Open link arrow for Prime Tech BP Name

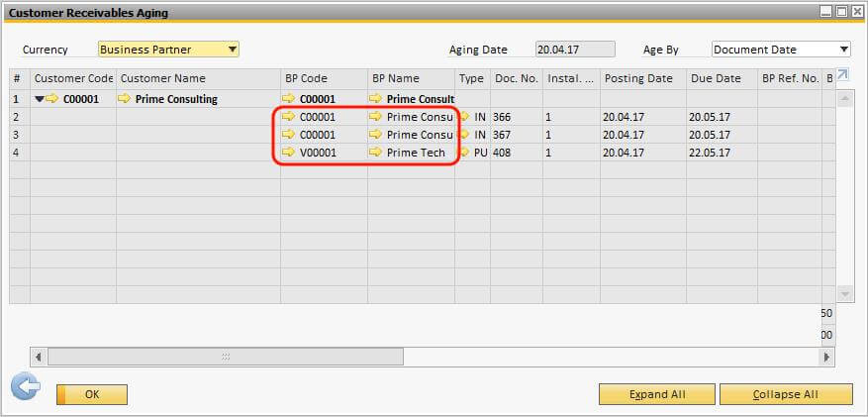coord(376,153)
